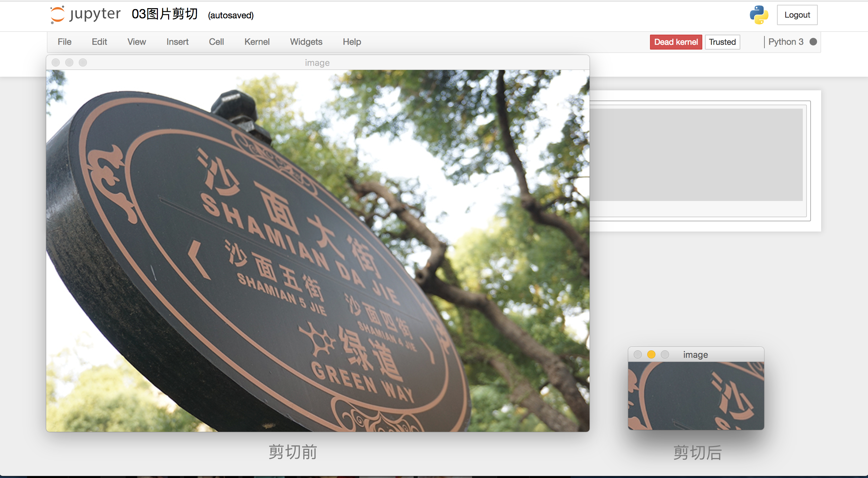Image resolution: width=868 pixels, height=478 pixels.
Task: Open the Kernel menu
Action: click(x=257, y=42)
